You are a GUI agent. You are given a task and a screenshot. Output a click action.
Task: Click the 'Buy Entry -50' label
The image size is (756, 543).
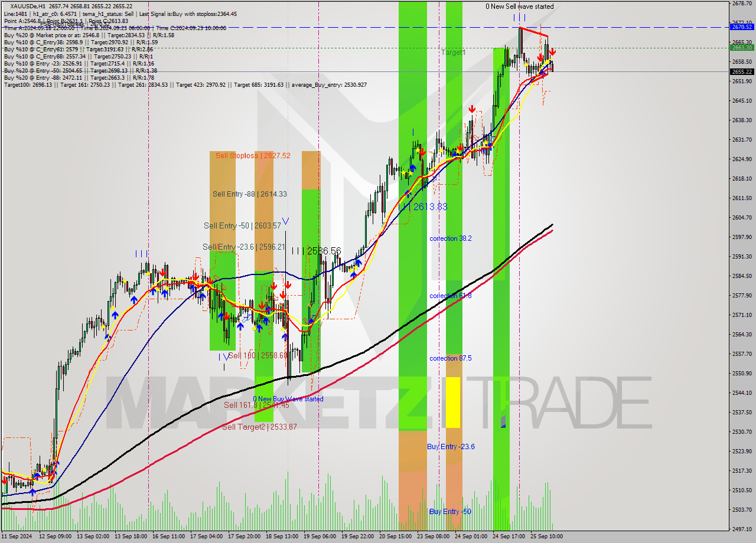[x=450, y=512]
